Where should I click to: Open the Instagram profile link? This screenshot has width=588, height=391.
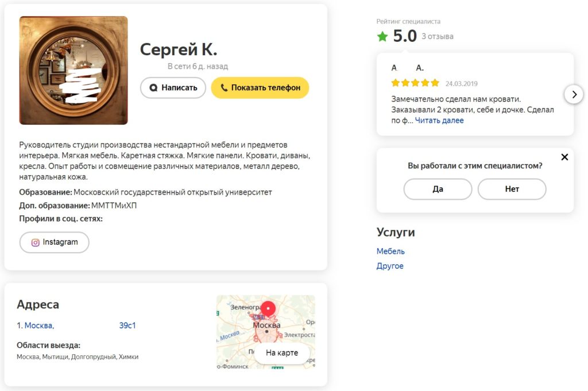click(55, 242)
